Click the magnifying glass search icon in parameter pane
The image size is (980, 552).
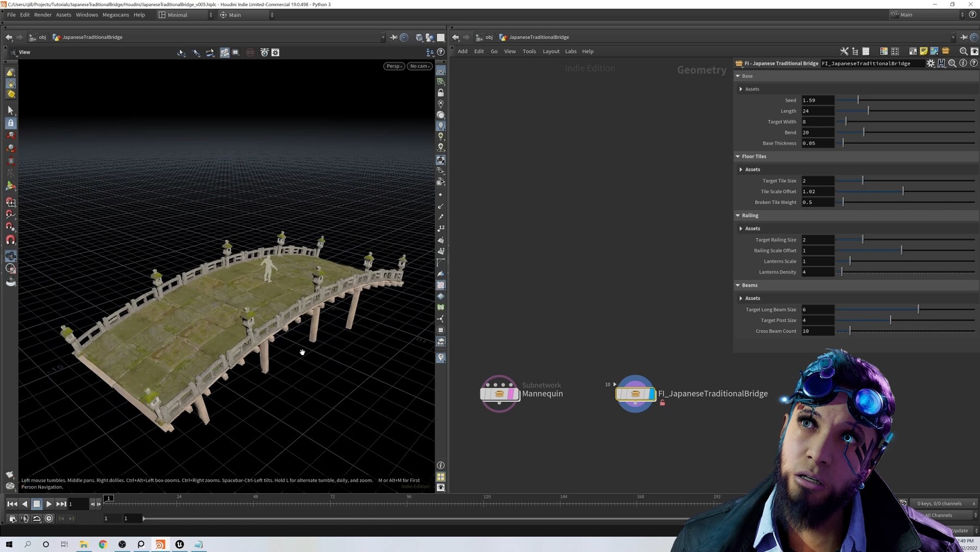point(952,63)
